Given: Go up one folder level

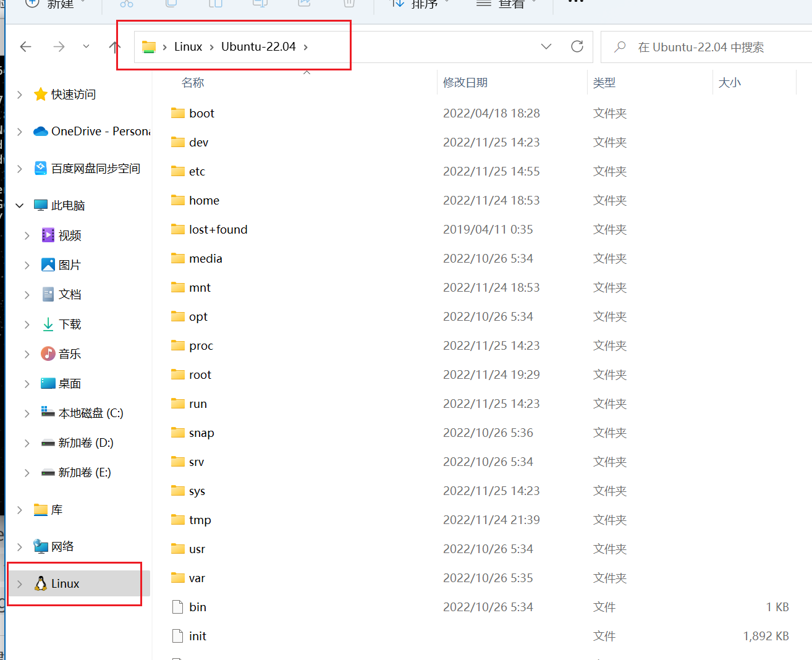Looking at the screenshot, I should [x=114, y=46].
